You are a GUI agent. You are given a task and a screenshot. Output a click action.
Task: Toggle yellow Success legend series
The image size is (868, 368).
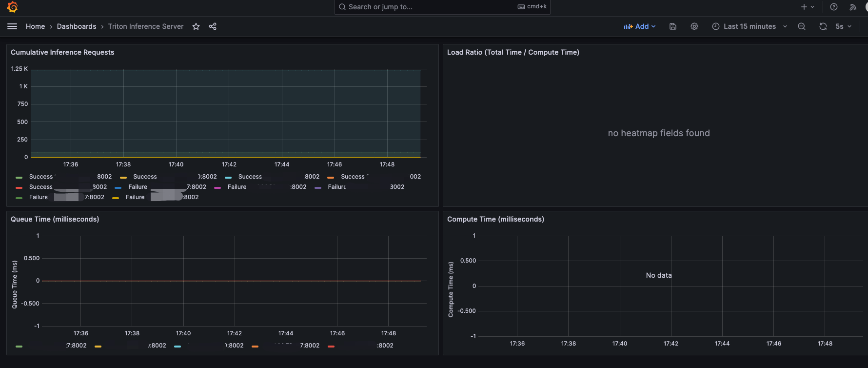pyautogui.click(x=168, y=177)
